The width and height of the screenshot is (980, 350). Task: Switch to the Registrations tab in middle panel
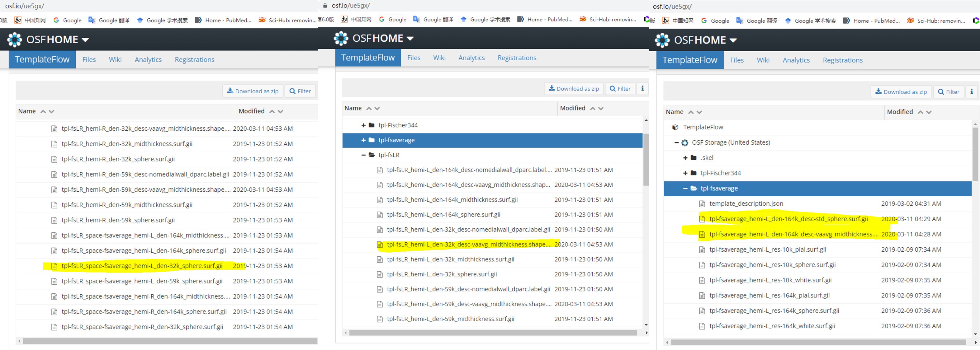[517, 58]
